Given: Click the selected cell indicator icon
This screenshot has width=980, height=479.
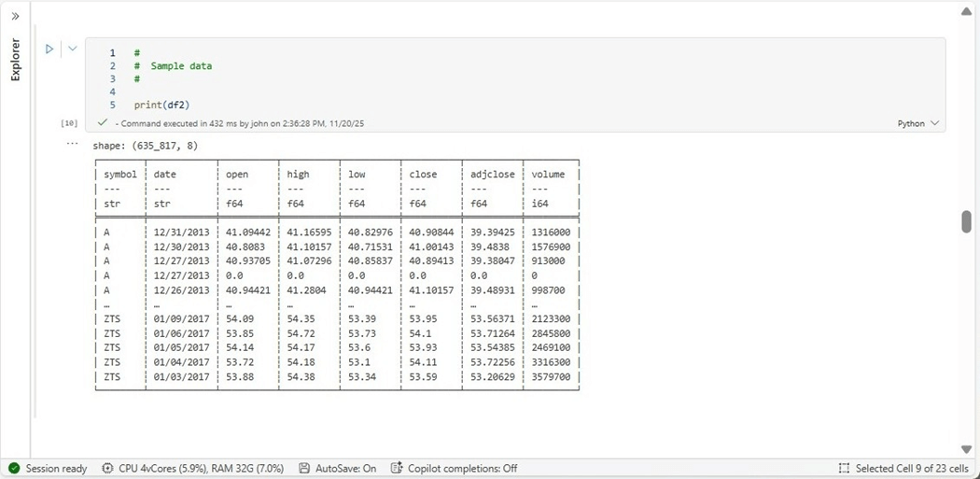Looking at the screenshot, I should pos(845,469).
